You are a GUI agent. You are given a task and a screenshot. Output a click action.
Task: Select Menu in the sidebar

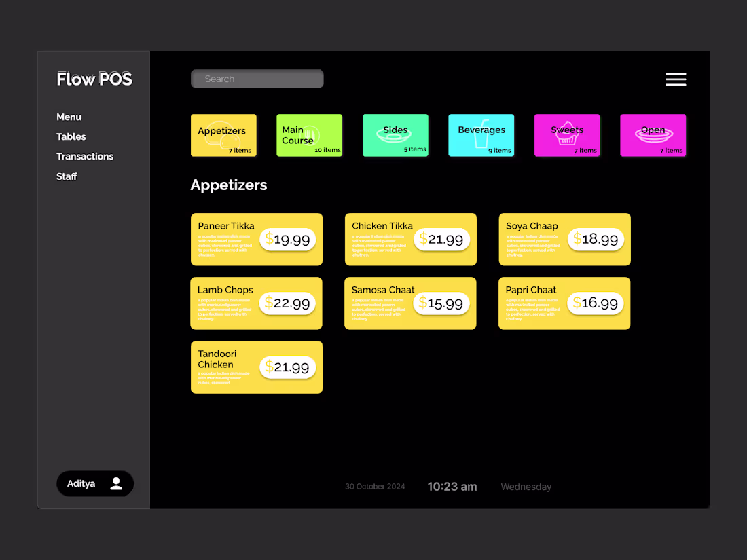pyautogui.click(x=69, y=117)
